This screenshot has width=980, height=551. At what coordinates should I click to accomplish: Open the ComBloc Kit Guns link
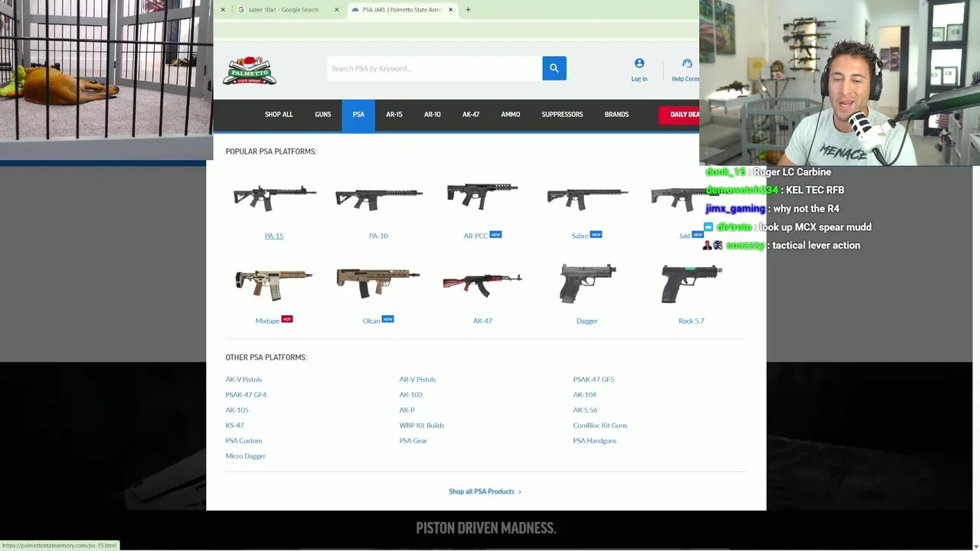(x=599, y=425)
